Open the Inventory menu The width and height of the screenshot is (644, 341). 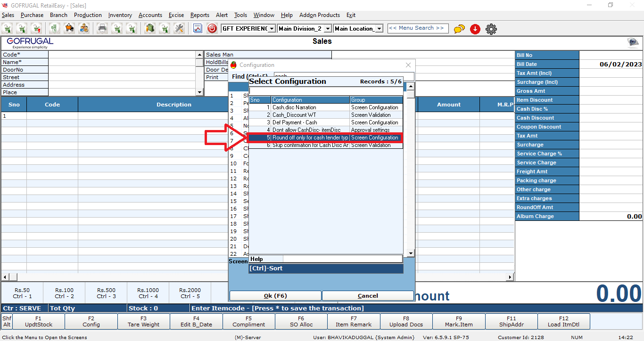click(x=120, y=15)
